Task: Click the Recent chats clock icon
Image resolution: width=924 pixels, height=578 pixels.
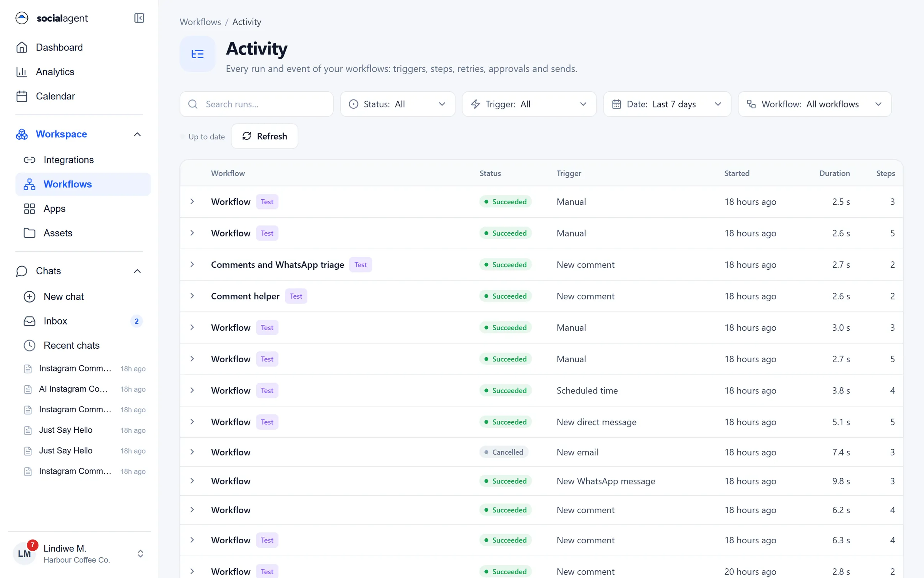Action: pos(30,345)
